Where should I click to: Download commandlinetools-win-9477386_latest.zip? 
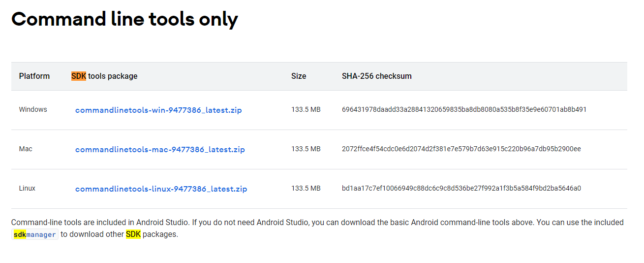tap(158, 110)
